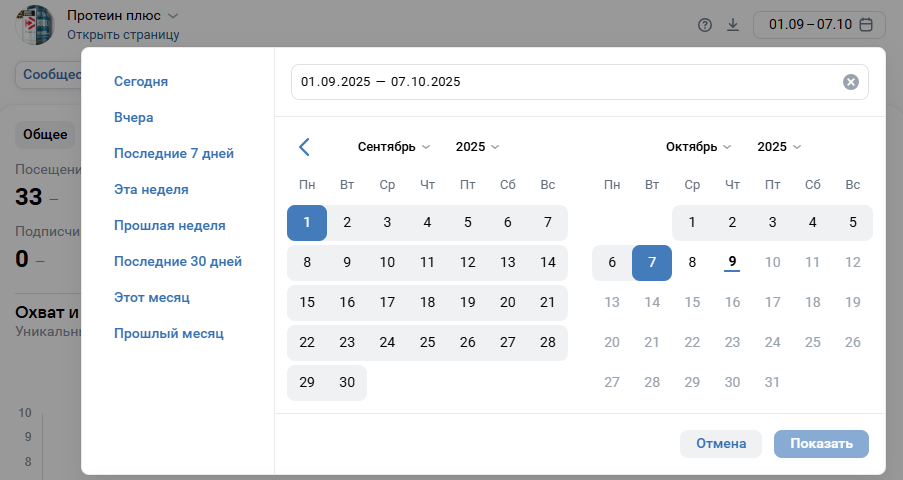Viewport: 903px width, 480px height.
Task: Open the help question mark icon
Action: pos(704,24)
